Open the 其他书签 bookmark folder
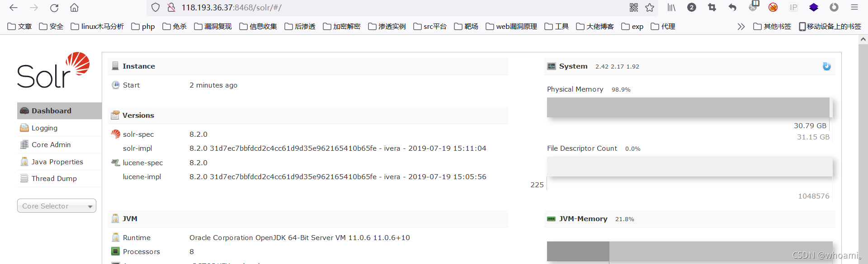The width and height of the screenshot is (868, 264). (772, 27)
